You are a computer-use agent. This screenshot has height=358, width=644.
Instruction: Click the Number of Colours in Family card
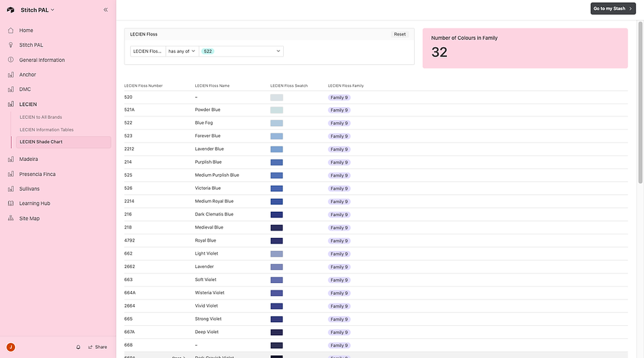[x=525, y=48]
